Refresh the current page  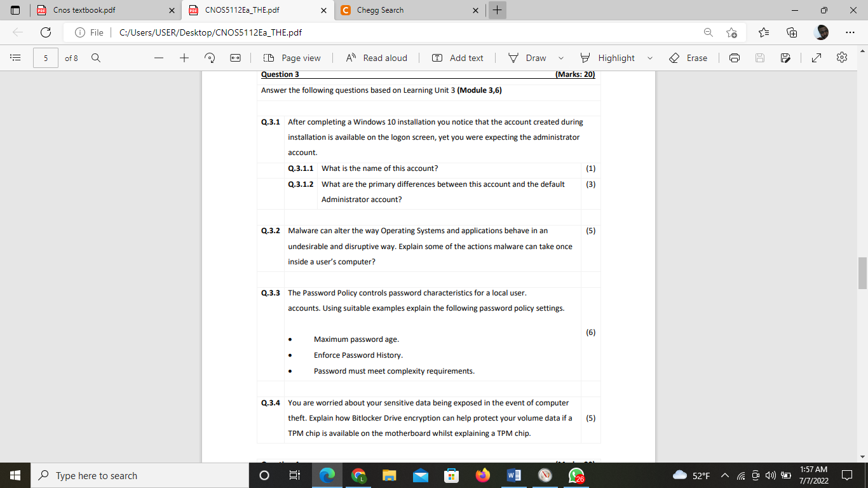tap(46, 32)
